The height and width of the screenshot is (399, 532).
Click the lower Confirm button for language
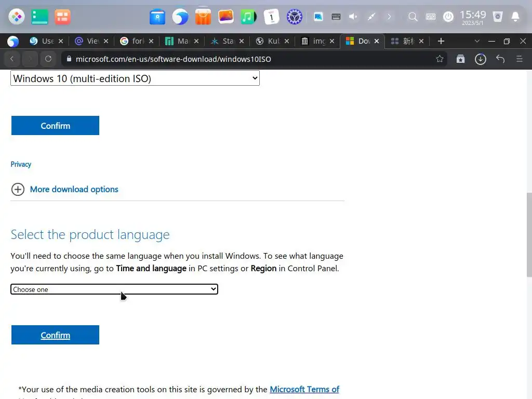[x=55, y=335]
